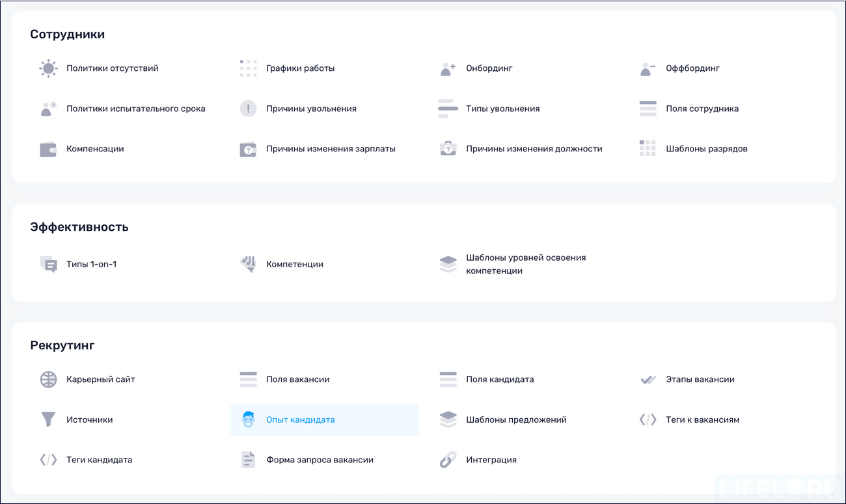Open Типы 1-on-1 chat icon

[48, 264]
